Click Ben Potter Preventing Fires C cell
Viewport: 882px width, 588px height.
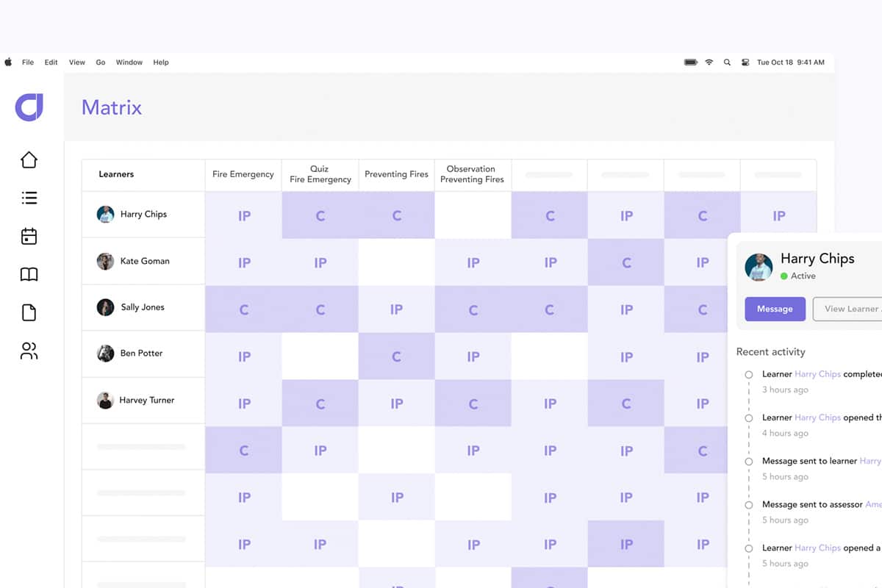(x=397, y=356)
